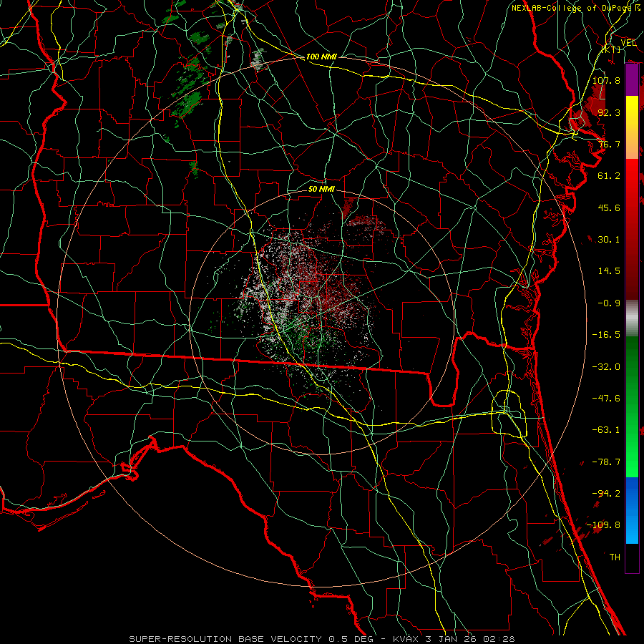Click the yellow segment of the color bar
Image resolution: width=644 pixels, height=644 pixels.
coord(632,112)
